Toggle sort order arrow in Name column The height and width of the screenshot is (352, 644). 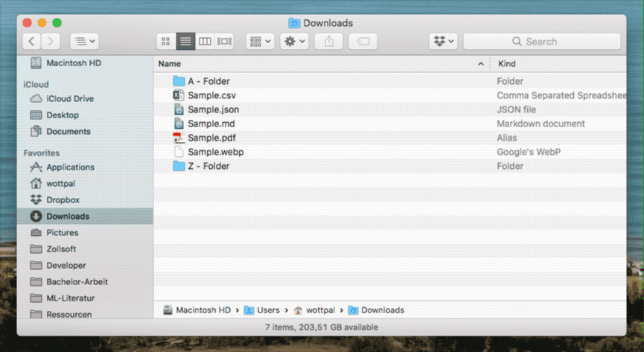tap(480, 64)
